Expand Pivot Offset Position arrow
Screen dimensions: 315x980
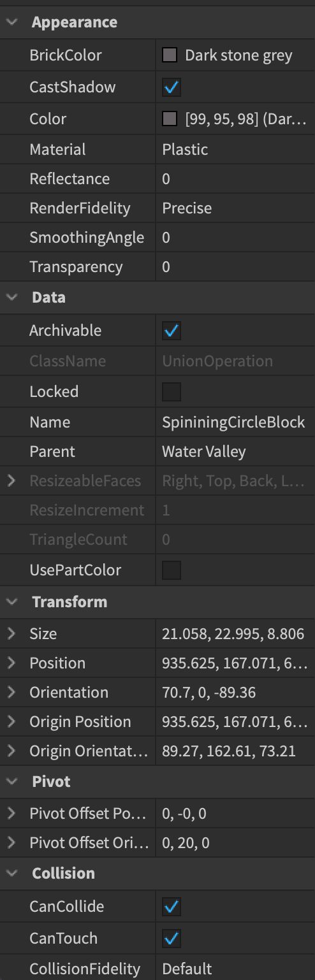11,813
